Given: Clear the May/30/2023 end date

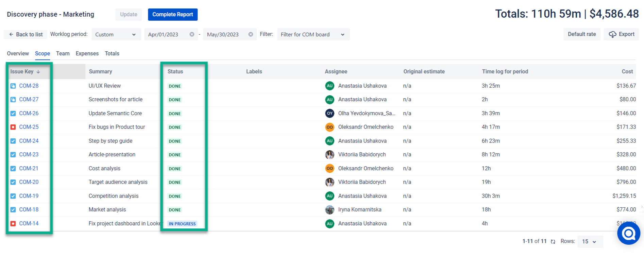Looking at the screenshot, I should point(251,34).
